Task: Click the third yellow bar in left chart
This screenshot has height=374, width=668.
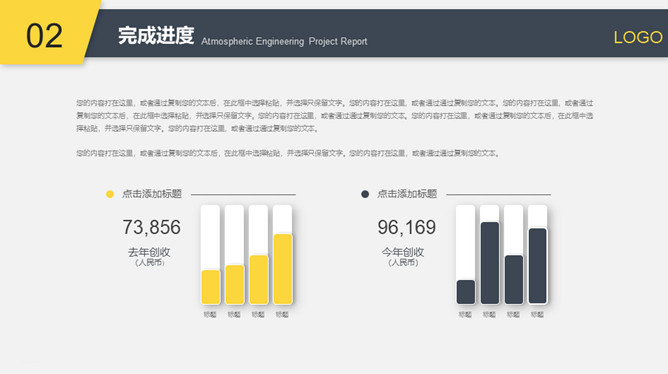Action: click(x=259, y=279)
